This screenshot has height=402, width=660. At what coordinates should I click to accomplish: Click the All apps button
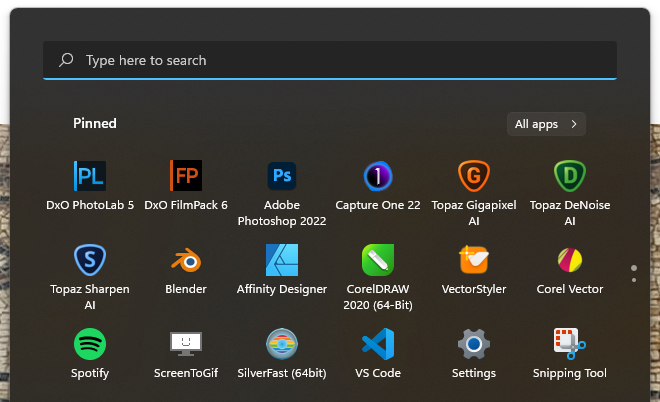click(546, 124)
